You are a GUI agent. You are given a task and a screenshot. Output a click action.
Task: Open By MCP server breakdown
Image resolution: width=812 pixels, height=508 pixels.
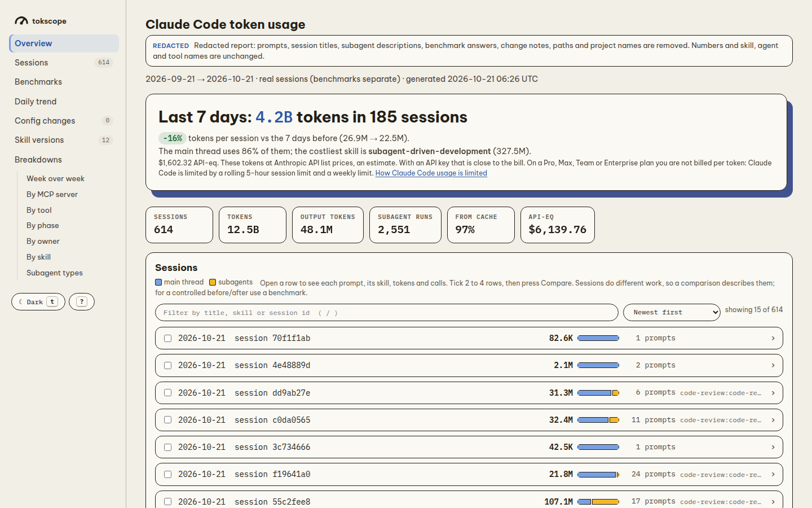click(x=52, y=194)
